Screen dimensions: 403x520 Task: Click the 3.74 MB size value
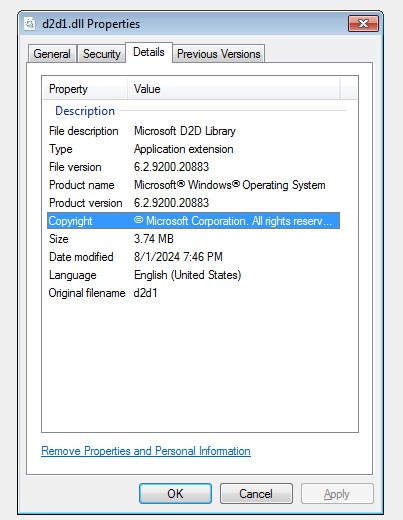(x=154, y=239)
